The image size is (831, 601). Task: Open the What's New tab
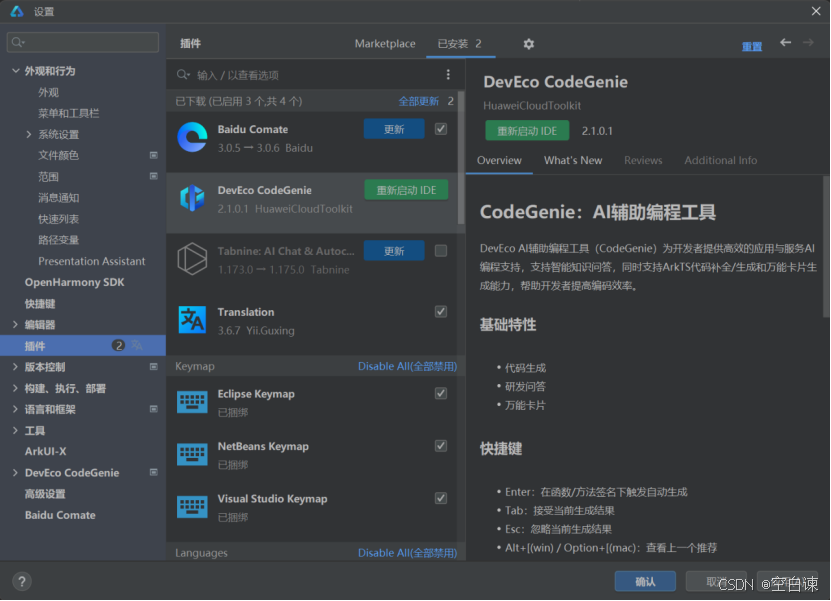573,160
